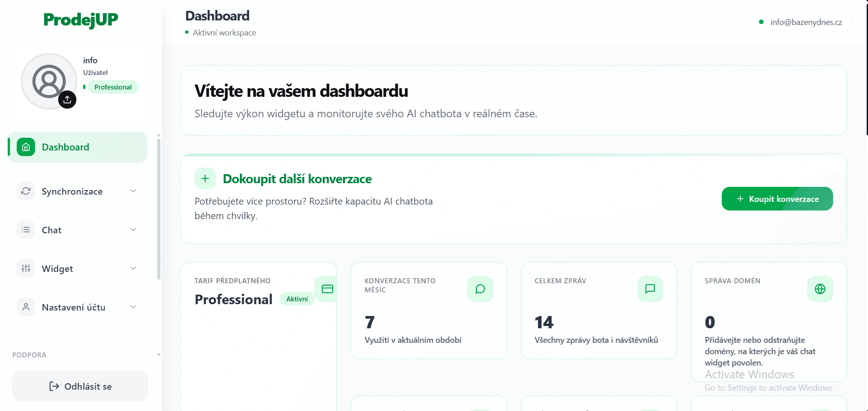Click the chat bubble icon on Konverzace card
The height and width of the screenshot is (411, 868).
pos(480,289)
